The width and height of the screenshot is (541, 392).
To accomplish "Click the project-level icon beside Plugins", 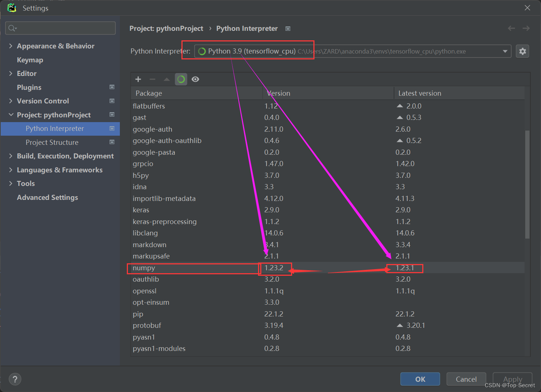I will 112,87.
